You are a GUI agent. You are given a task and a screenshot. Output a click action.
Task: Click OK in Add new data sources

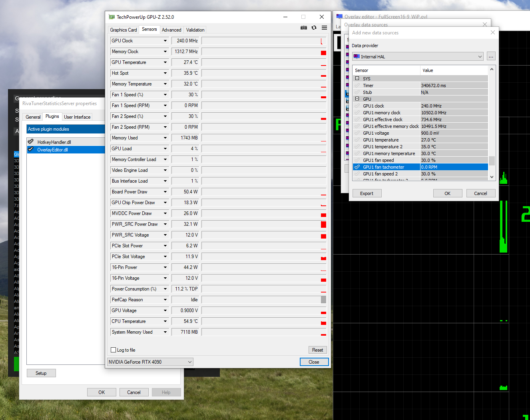(x=448, y=193)
